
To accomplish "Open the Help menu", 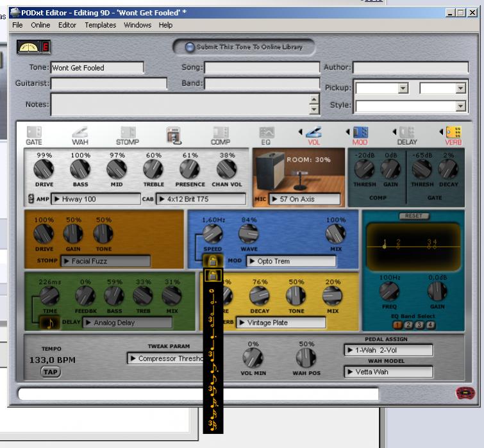I will point(166,25).
